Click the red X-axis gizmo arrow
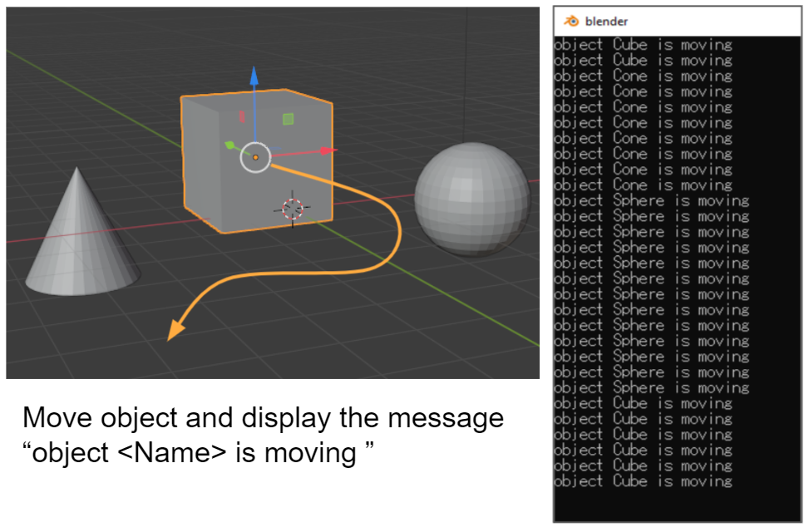 point(328,150)
